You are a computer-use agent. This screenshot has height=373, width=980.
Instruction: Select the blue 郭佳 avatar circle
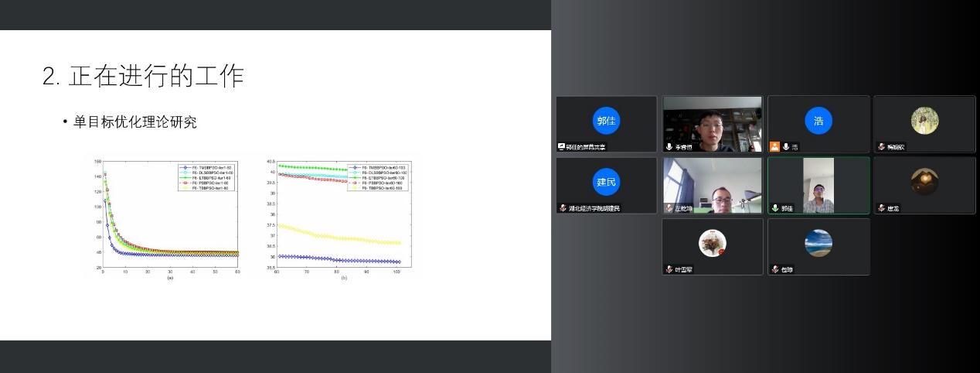(x=607, y=121)
